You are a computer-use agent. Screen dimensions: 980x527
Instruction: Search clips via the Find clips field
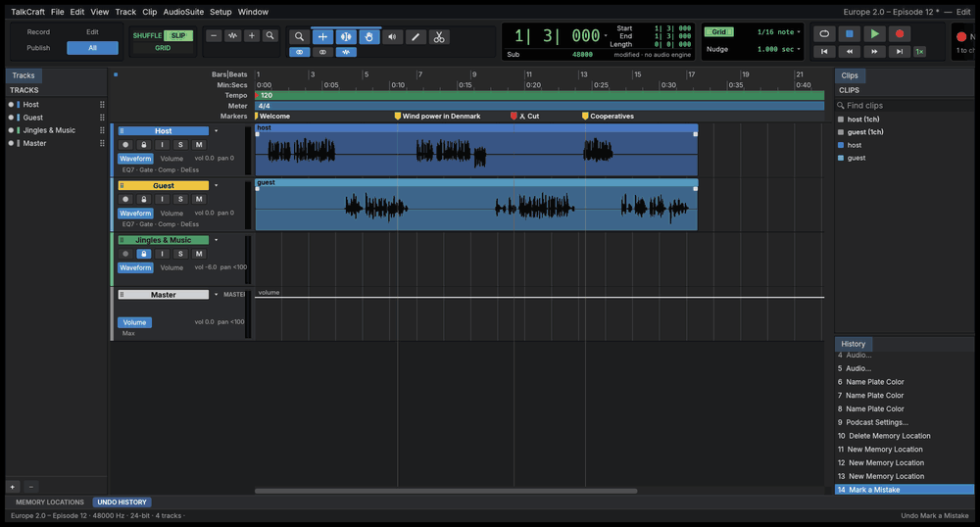(905, 106)
